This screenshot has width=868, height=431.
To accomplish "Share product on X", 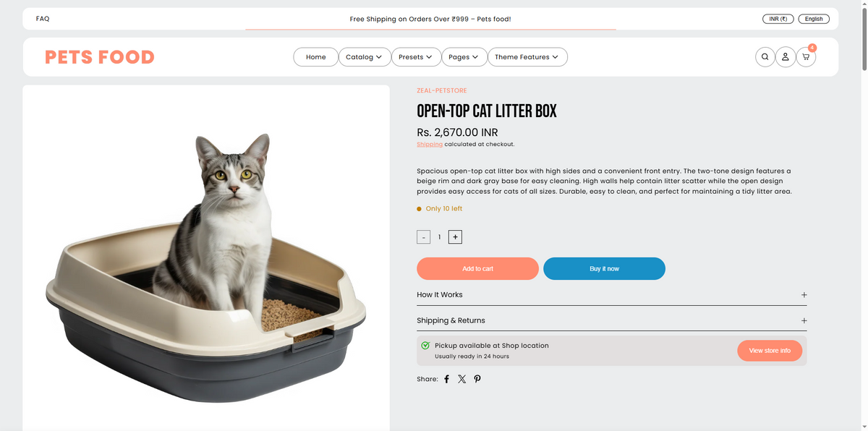I will 461,379.
